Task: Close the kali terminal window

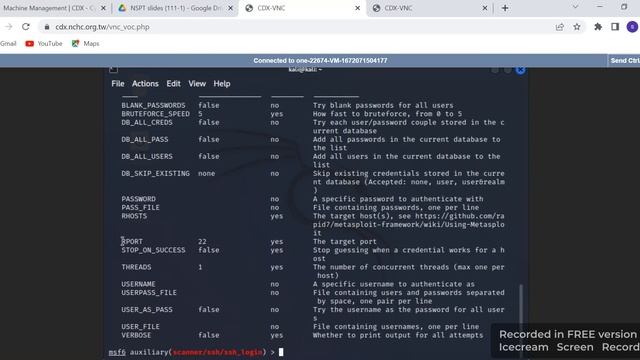Action: click(x=520, y=70)
